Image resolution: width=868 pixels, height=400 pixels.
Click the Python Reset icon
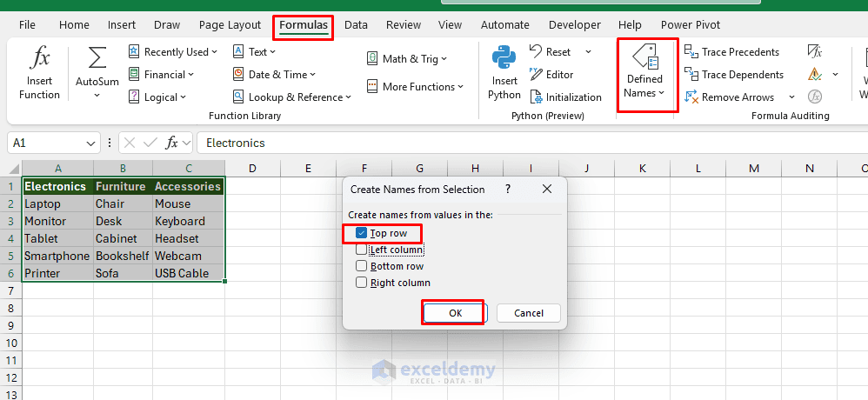click(549, 52)
